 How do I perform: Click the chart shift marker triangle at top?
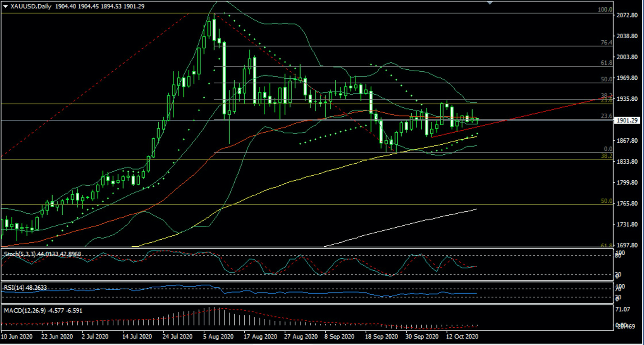pyautogui.click(x=490, y=3)
